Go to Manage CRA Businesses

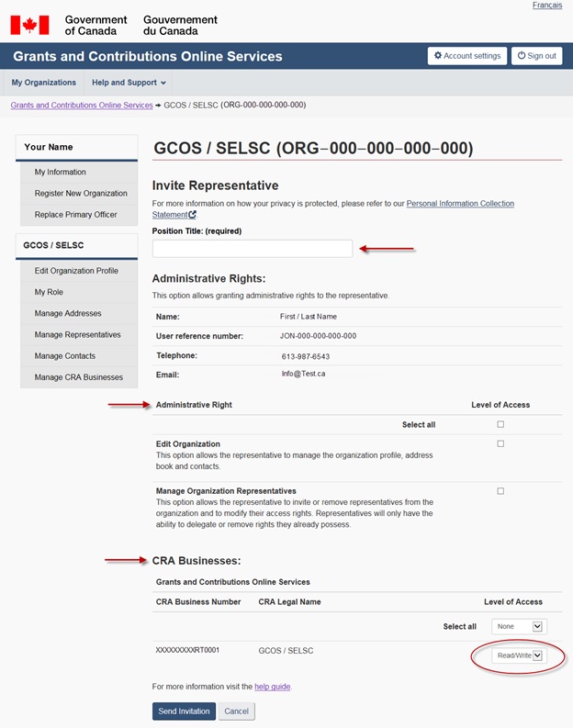(x=79, y=377)
